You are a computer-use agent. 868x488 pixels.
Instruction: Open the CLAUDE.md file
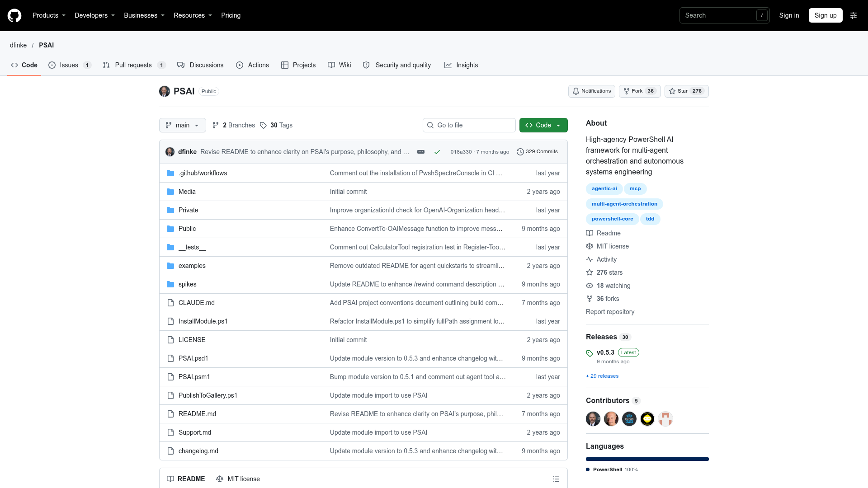tap(197, 303)
